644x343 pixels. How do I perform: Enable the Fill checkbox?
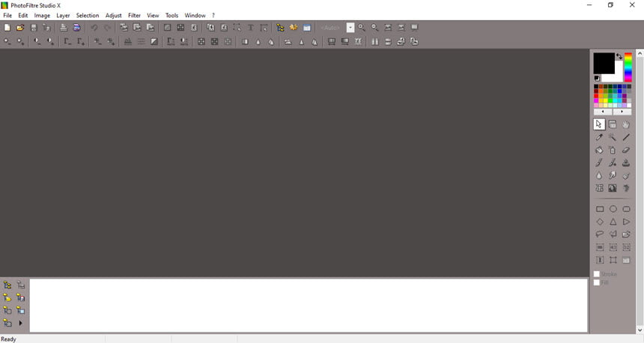point(597,282)
